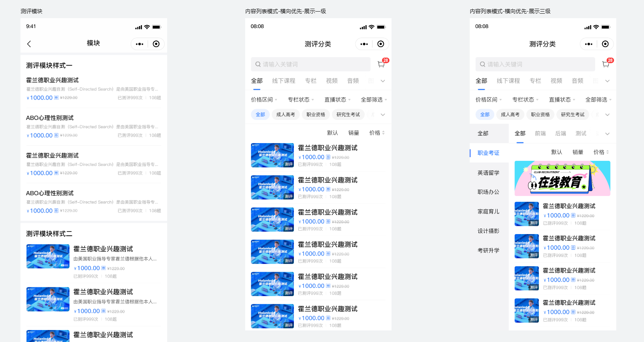Screen dimensions: 644x342
Task: Open the 直播状态 dropdown in 展示三级 screen
Action: (x=562, y=100)
